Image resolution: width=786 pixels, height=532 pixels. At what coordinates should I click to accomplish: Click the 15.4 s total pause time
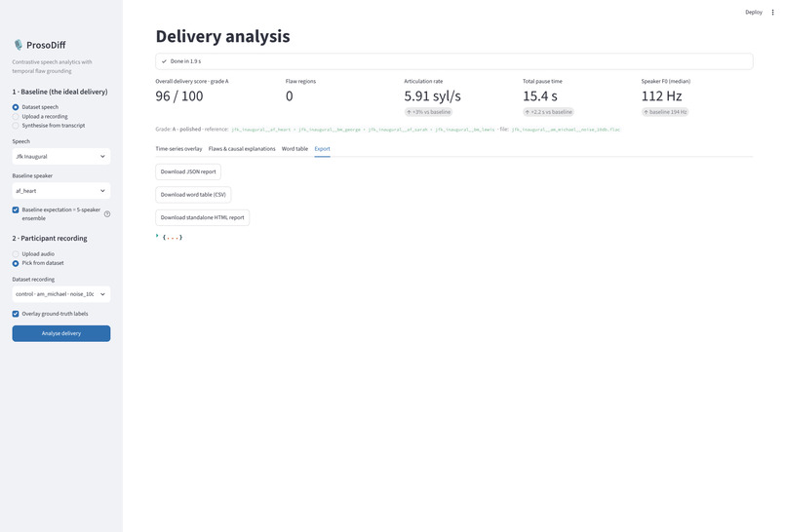pyautogui.click(x=540, y=96)
